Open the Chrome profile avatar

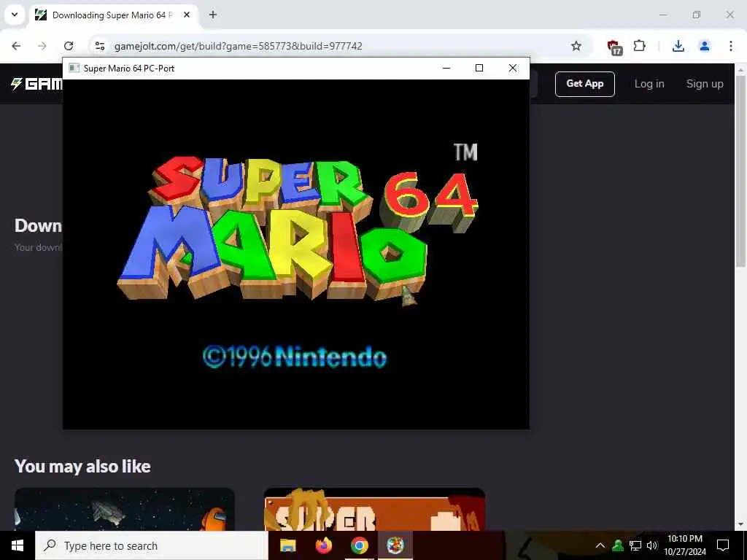tap(704, 46)
